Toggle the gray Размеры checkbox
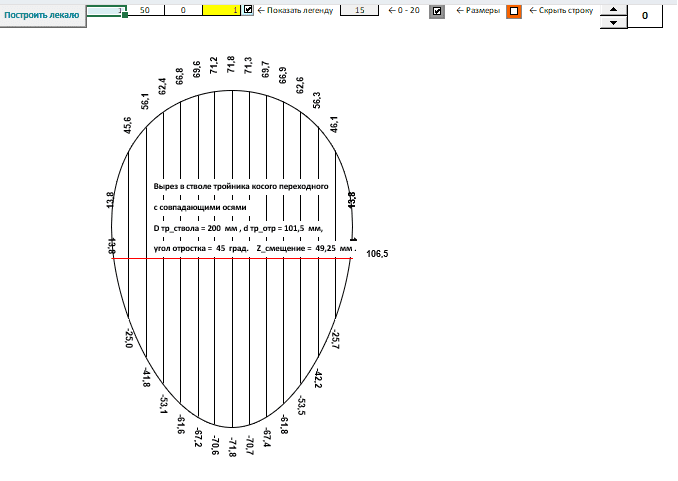678x481 pixels. coord(437,11)
